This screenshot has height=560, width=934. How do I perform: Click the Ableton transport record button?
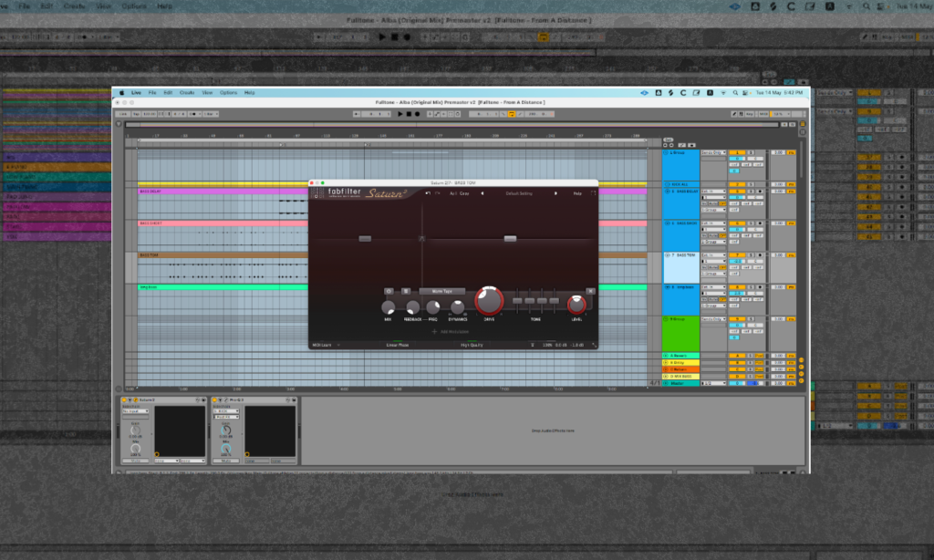pos(418,114)
